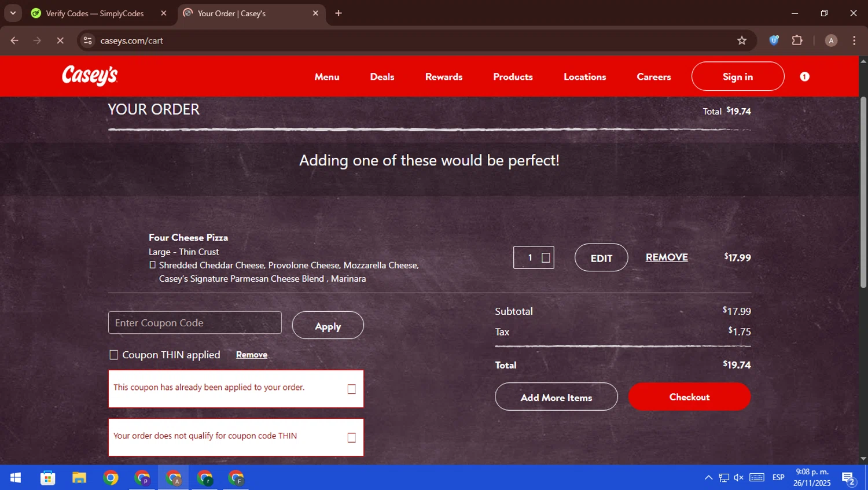This screenshot has height=490, width=868.
Task: Click the icon beside Coupon THIN applied
Action: click(114, 355)
